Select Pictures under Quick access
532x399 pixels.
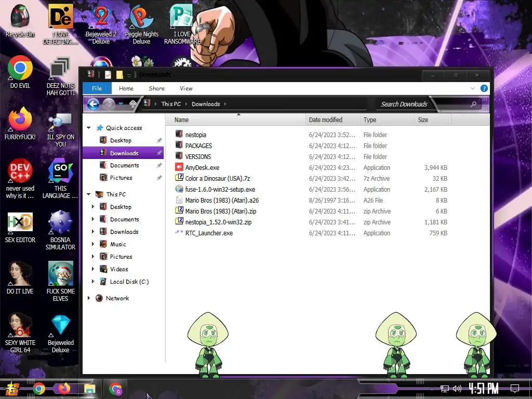click(124, 178)
